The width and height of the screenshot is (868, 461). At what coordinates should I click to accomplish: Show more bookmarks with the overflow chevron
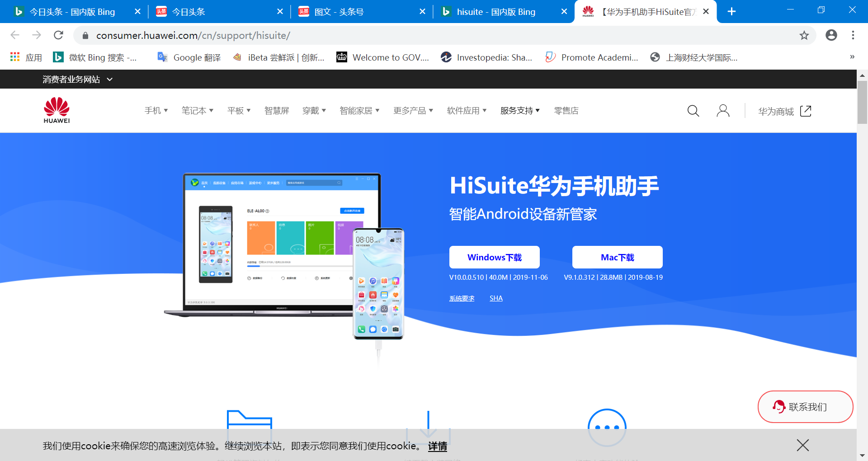pos(852,57)
